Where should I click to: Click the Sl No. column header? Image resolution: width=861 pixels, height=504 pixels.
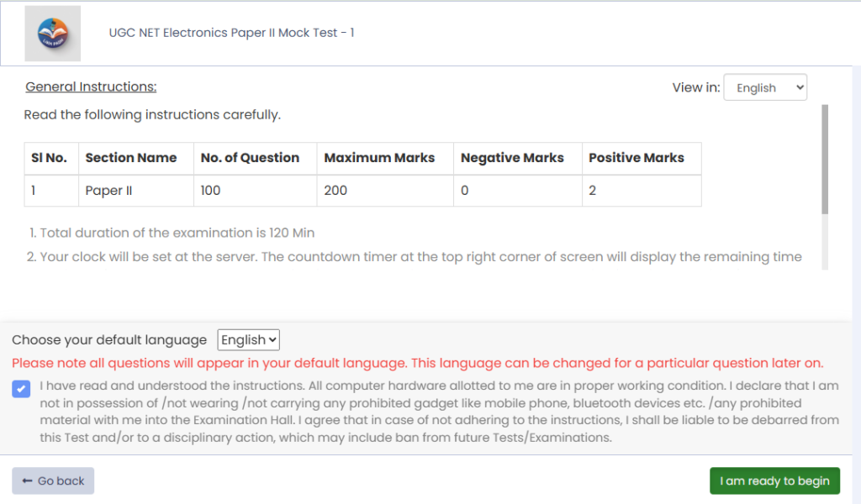coord(49,158)
